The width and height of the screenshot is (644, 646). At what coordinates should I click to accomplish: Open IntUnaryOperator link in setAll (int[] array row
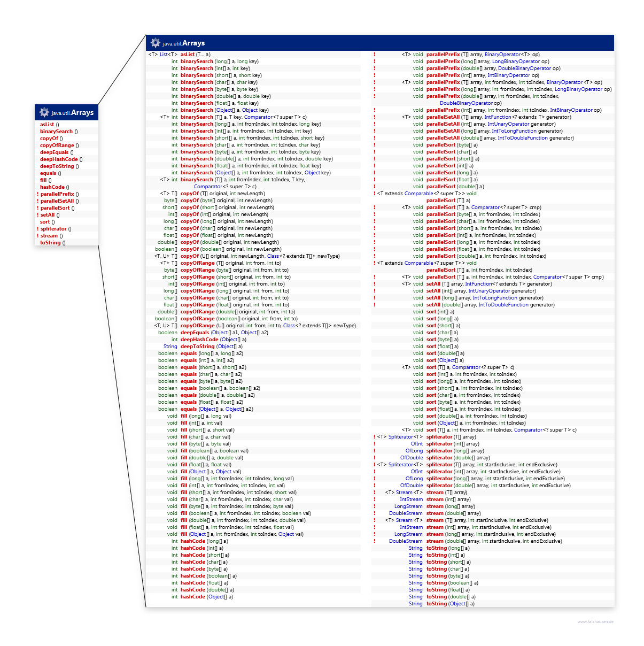pyautogui.click(x=489, y=291)
